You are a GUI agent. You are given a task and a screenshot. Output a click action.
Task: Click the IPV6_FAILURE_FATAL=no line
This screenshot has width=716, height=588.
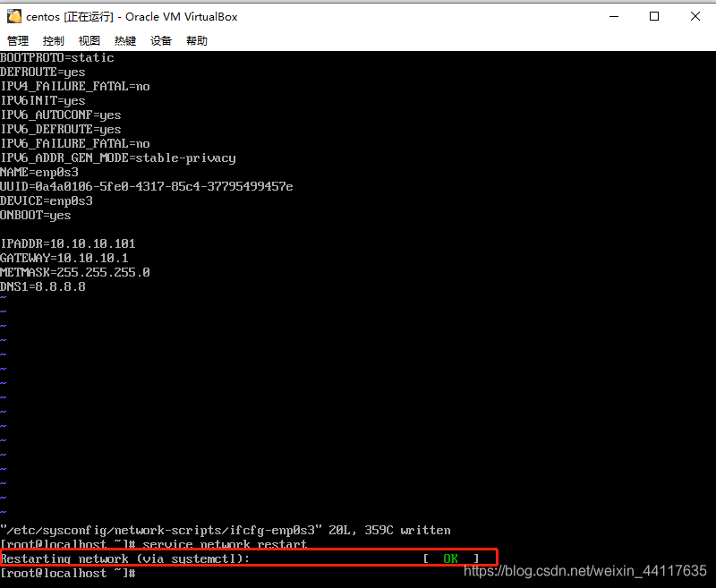click(x=75, y=143)
